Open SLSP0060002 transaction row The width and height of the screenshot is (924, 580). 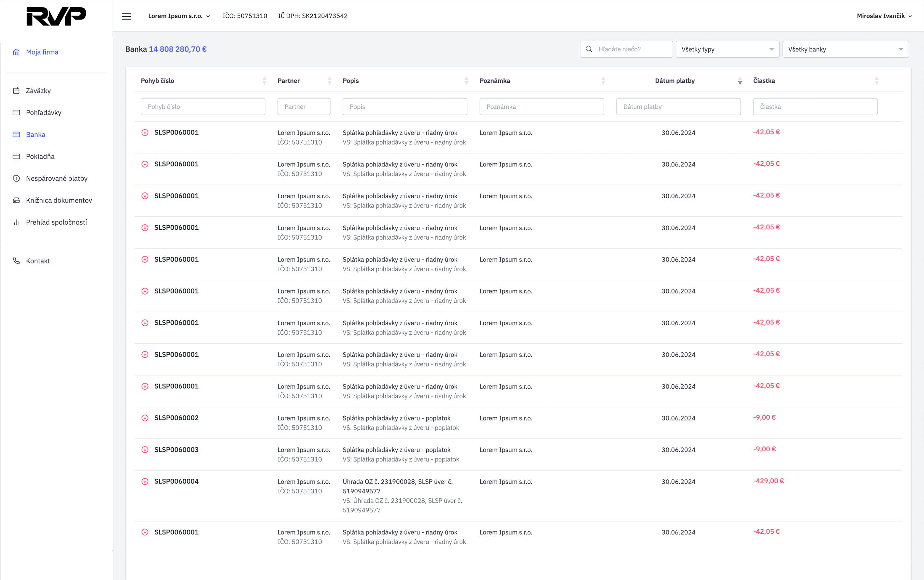(x=518, y=423)
